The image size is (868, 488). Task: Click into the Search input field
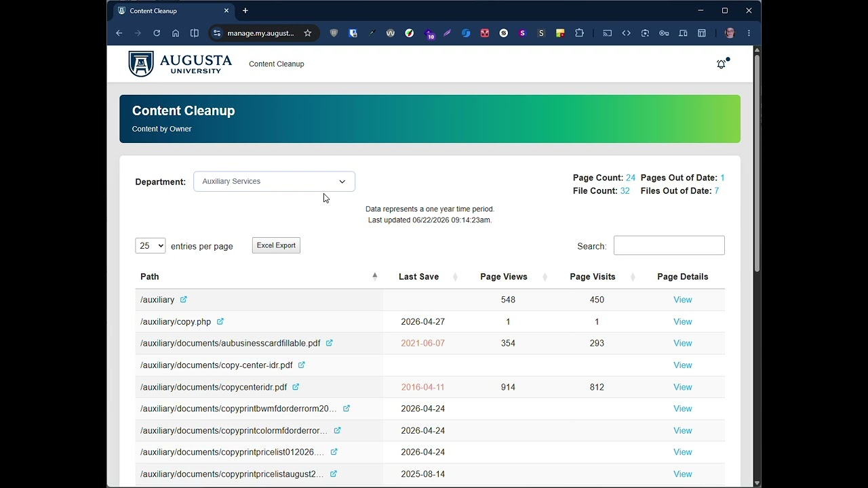tap(669, 245)
